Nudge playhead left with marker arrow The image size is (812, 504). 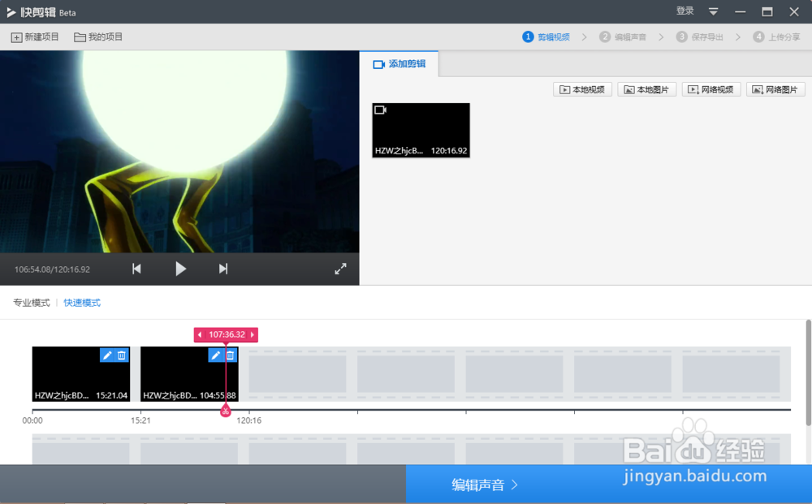[x=200, y=335]
